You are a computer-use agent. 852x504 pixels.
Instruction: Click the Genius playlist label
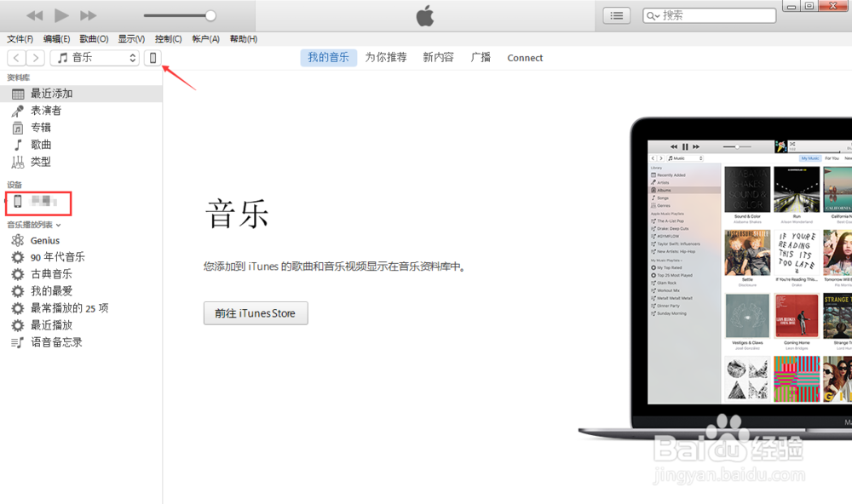tap(45, 241)
